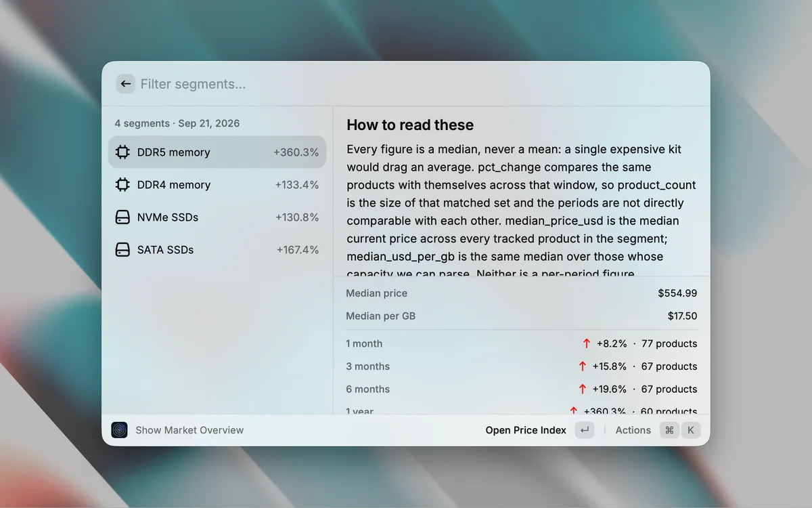812x508 pixels.
Task: Click Open Price Index action
Action: point(526,430)
